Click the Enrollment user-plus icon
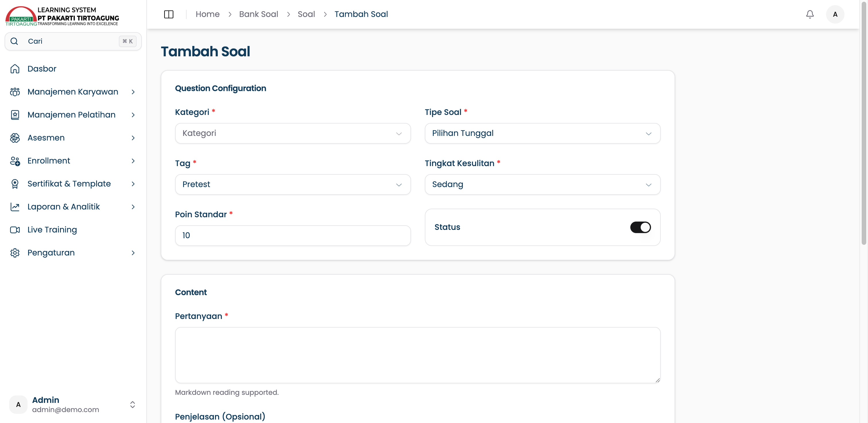868x423 pixels. [x=15, y=161]
